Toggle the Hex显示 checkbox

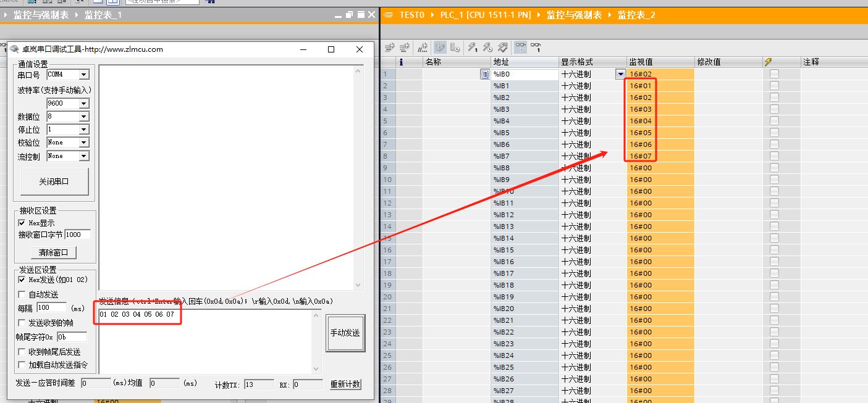click(22, 223)
